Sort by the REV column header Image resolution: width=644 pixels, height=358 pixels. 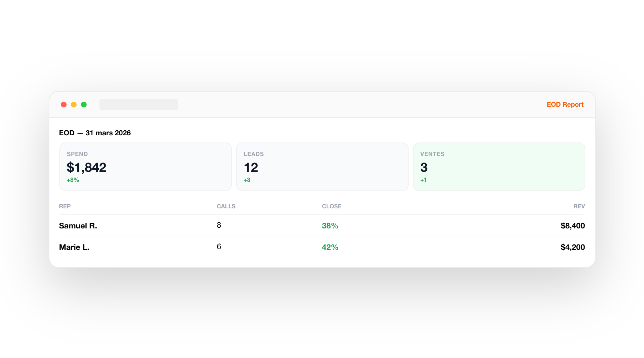pos(579,206)
